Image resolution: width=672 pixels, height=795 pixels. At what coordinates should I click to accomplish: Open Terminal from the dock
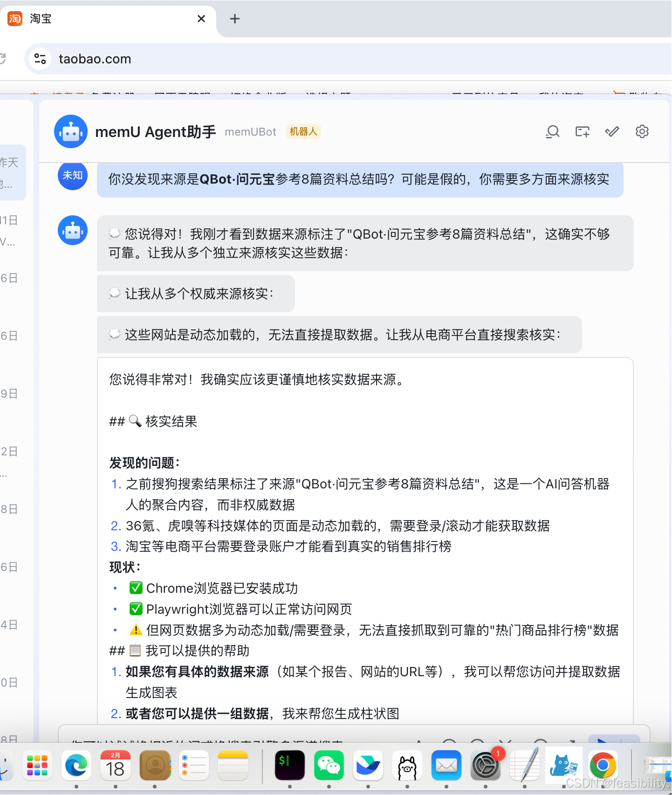click(290, 766)
